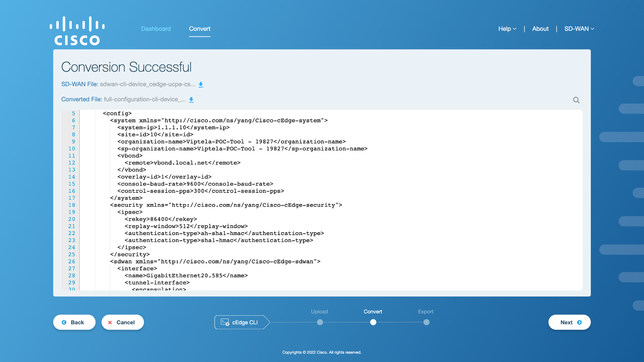
Task: Click the download icon for Converted File
Action: coord(191,99)
